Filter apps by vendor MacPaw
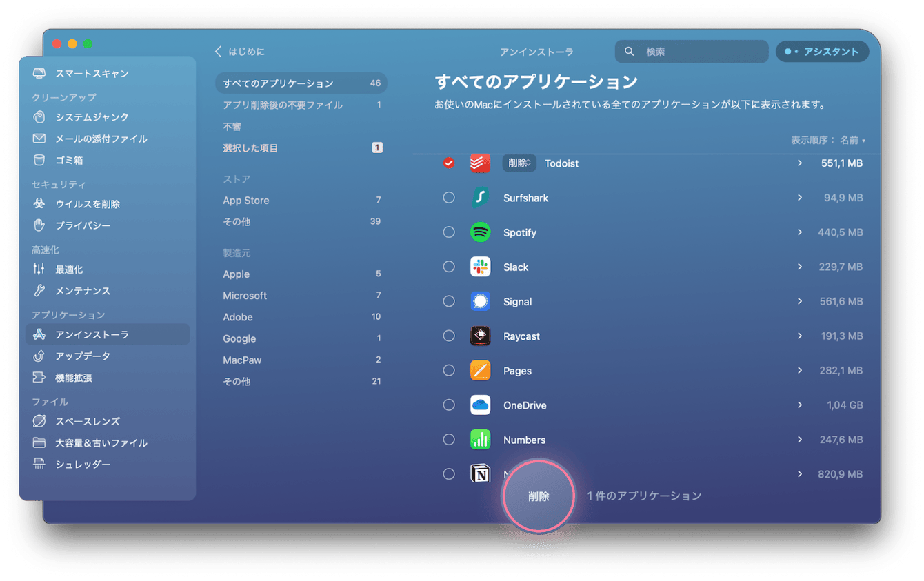 pos(301,360)
